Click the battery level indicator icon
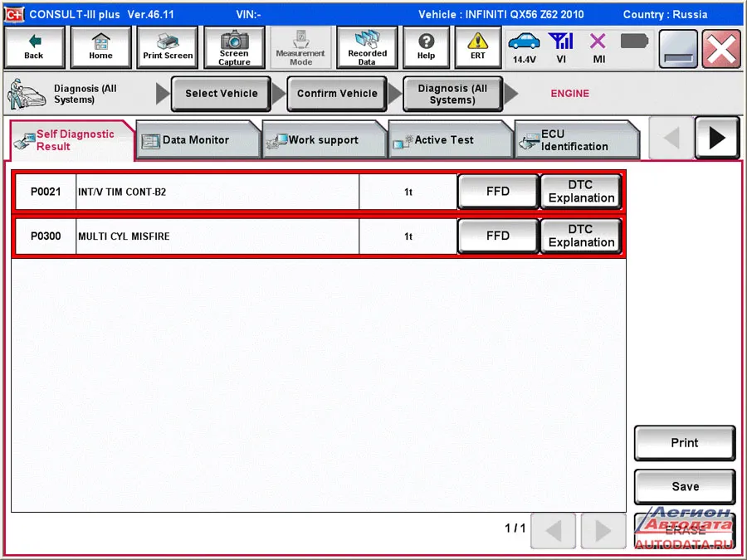 (x=635, y=41)
